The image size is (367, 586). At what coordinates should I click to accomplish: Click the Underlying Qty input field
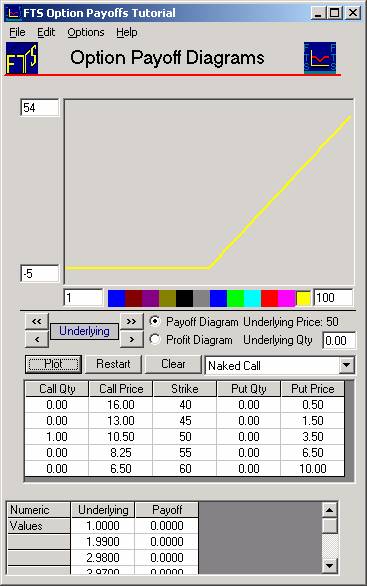click(x=339, y=340)
